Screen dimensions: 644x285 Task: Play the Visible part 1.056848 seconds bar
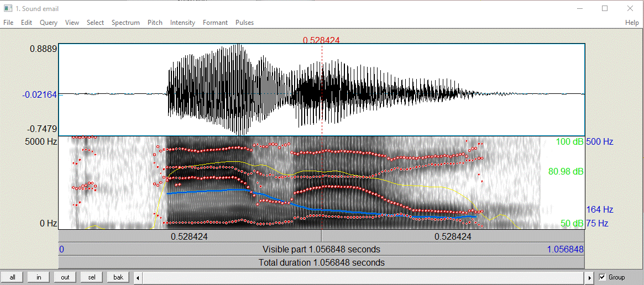[322, 249]
